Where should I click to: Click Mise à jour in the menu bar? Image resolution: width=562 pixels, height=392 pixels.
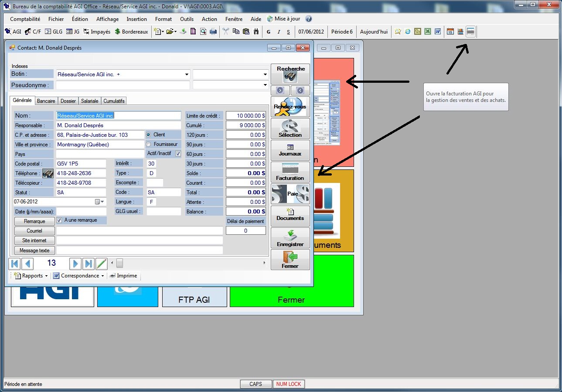tap(283, 19)
